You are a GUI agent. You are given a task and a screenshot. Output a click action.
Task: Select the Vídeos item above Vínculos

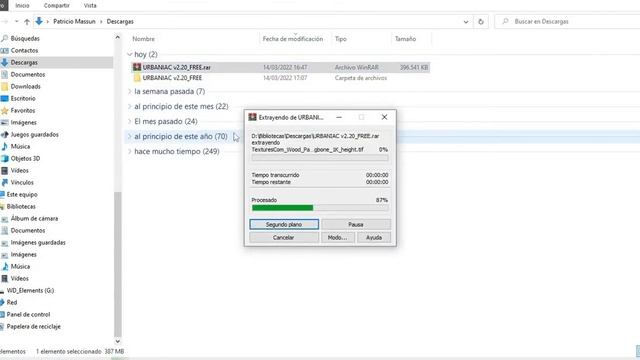coord(20,171)
